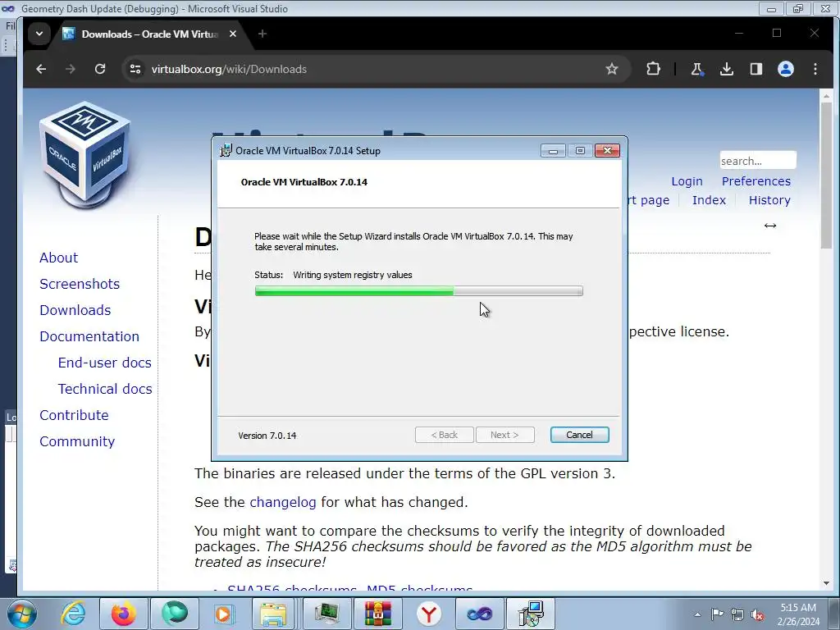Open the green globe browser taskbar icon
Screen dimensions: 840x630
[175, 614]
